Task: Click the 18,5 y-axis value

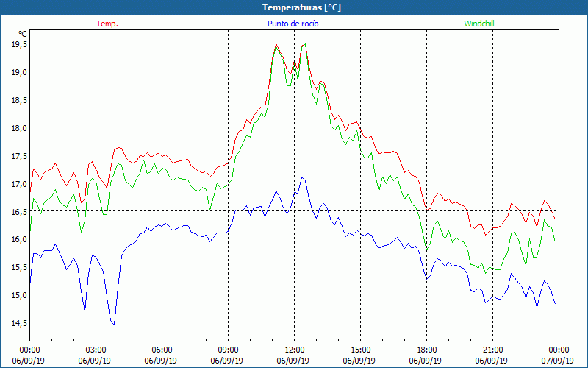Action: (19, 99)
